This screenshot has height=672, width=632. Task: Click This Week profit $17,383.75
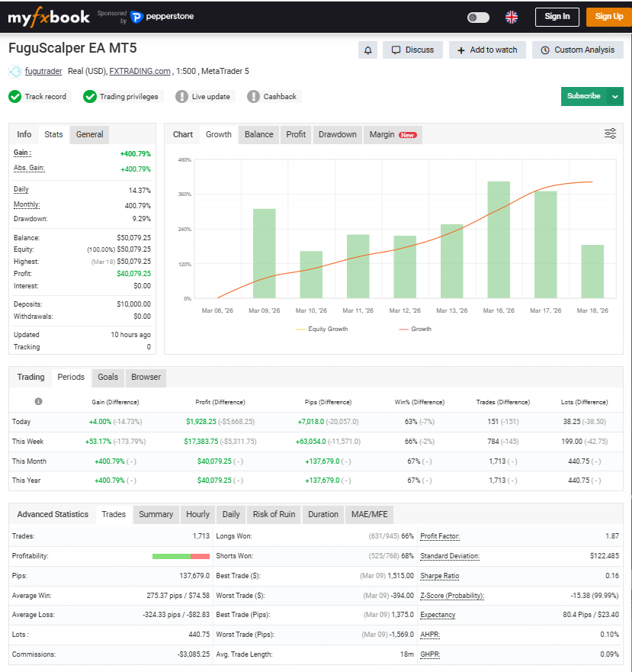[201, 442]
